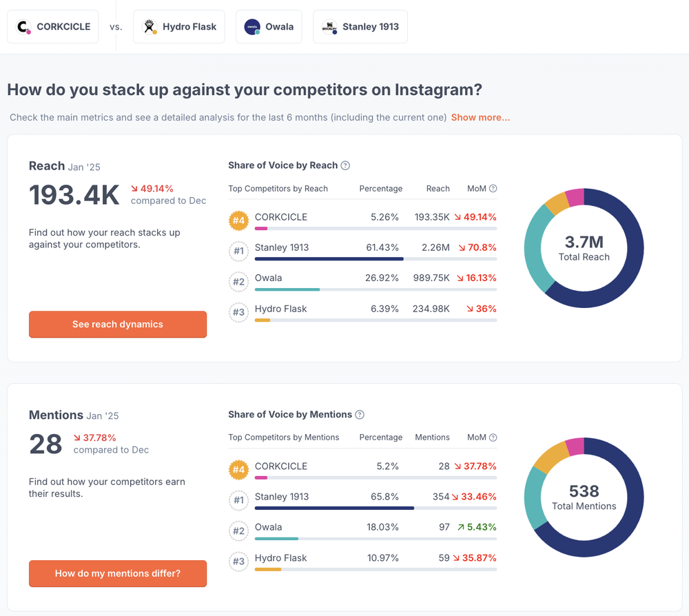Screen dimensions: 689x616
Task: Open help icon next to Share of Voice by Mentions
Action: pyautogui.click(x=360, y=415)
